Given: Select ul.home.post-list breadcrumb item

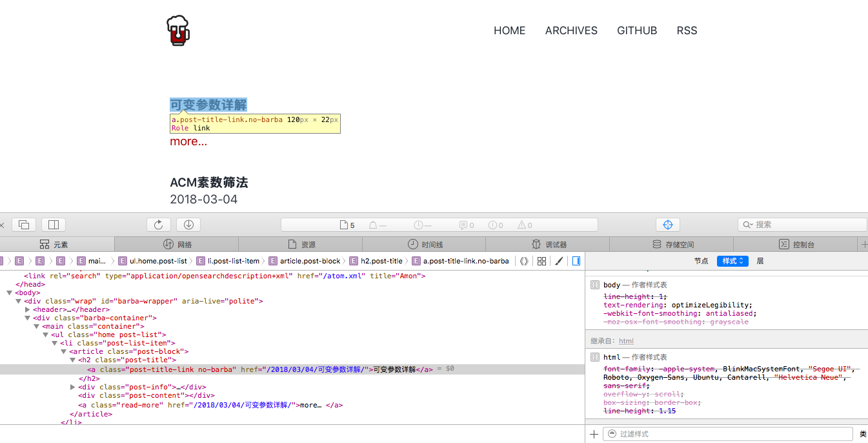Looking at the screenshot, I should (x=153, y=261).
